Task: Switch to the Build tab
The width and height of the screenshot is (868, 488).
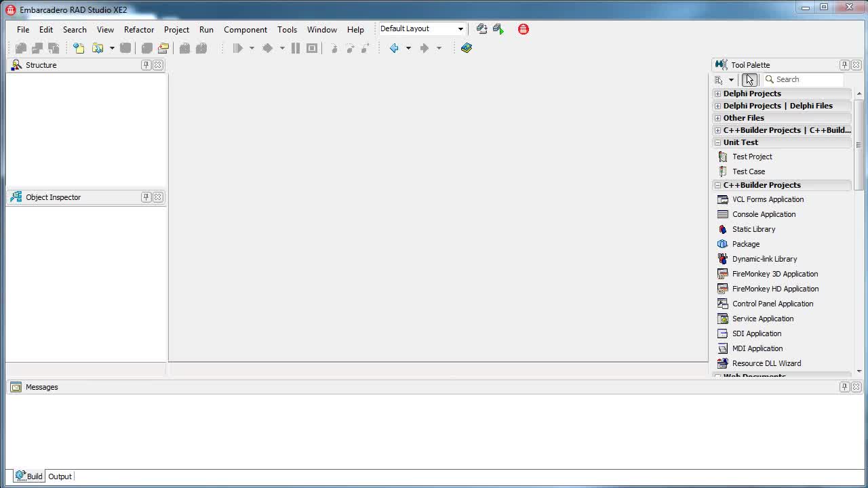Action: pyautogui.click(x=29, y=476)
